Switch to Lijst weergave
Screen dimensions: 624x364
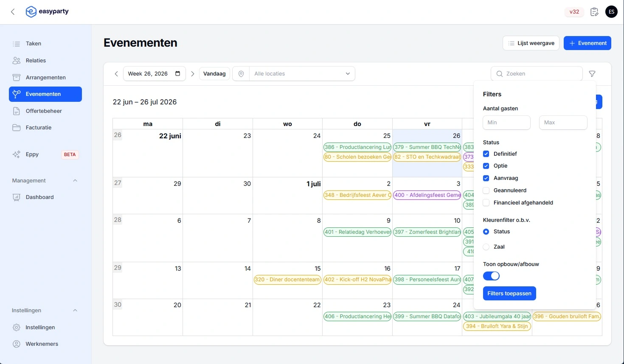531,43
